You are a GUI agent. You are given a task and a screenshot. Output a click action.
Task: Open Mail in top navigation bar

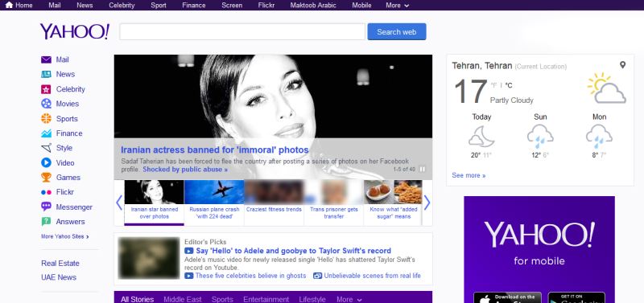click(x=54, y=6)
